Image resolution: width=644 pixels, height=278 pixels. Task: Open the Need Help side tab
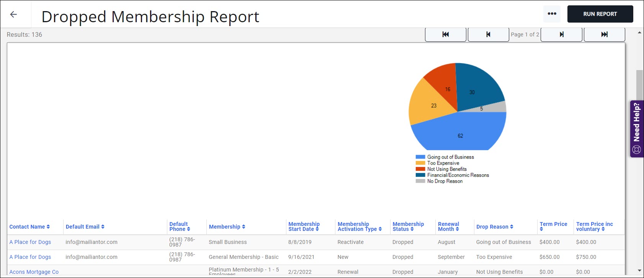pyautogui.click(x=637, y=129)
